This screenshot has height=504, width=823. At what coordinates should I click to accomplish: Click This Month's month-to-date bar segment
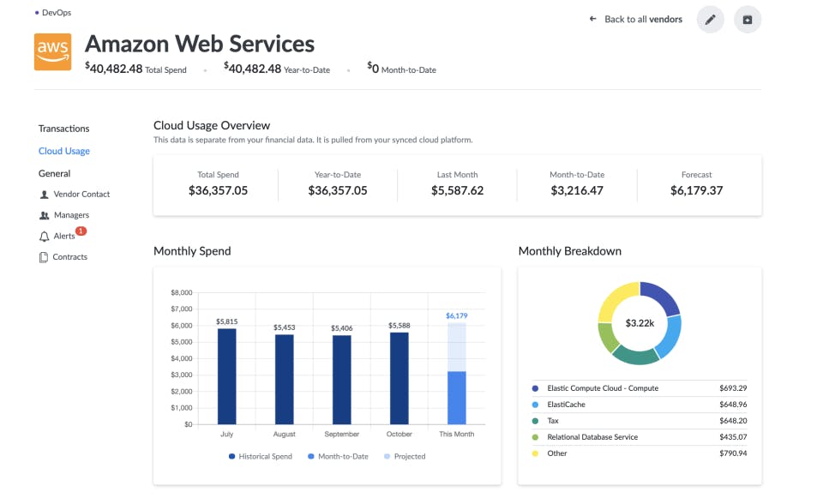[457, 398]
